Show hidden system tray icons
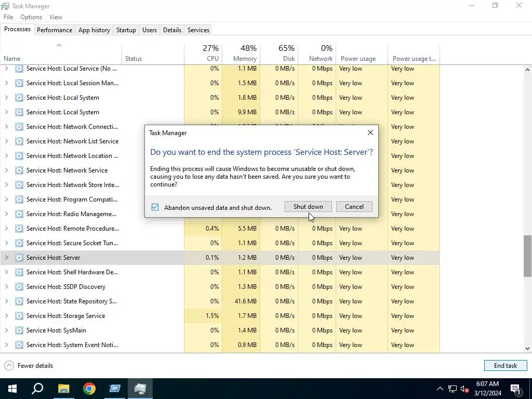The width and height of the screenshot is (532, 399). pos(440,389)
